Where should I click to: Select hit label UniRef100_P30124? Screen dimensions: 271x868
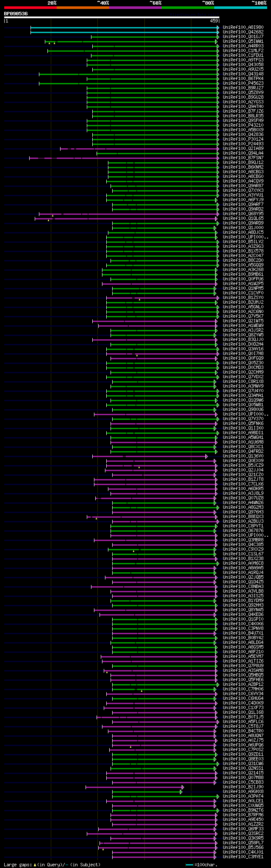[243, 139]
